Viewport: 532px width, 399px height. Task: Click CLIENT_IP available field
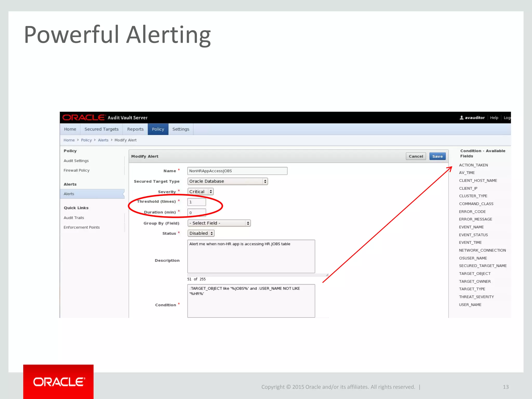[x=468, y=188]
